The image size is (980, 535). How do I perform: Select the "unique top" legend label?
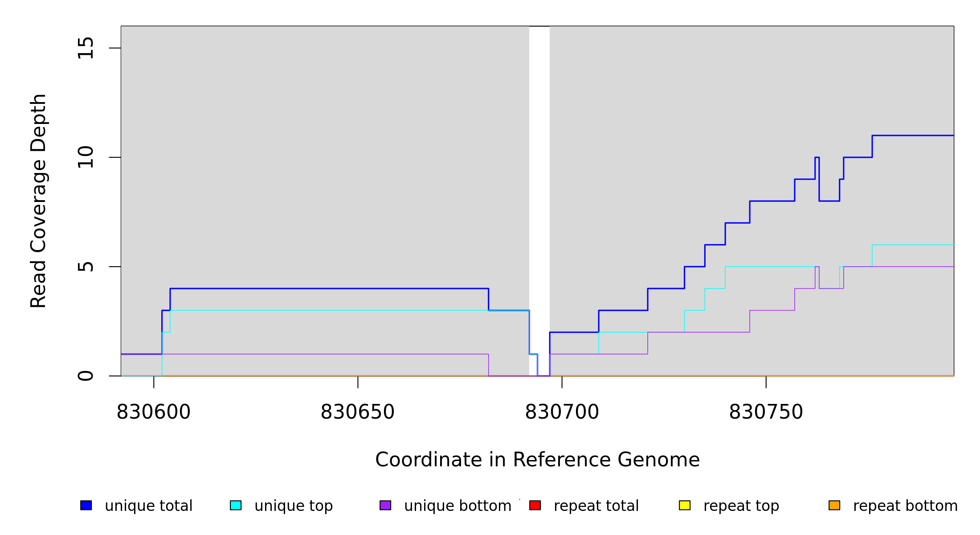294,506
